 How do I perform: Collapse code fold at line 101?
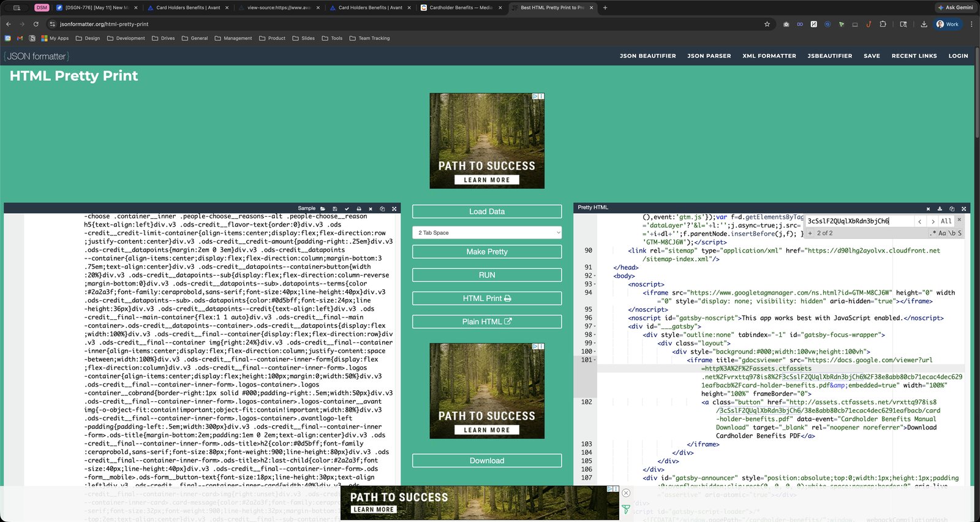click(595, 360)
